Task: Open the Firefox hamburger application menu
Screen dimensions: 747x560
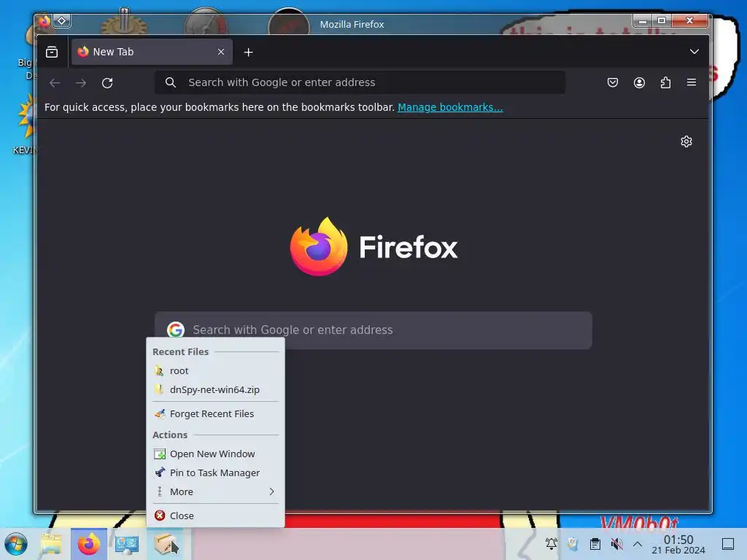Action: [692, 82]
